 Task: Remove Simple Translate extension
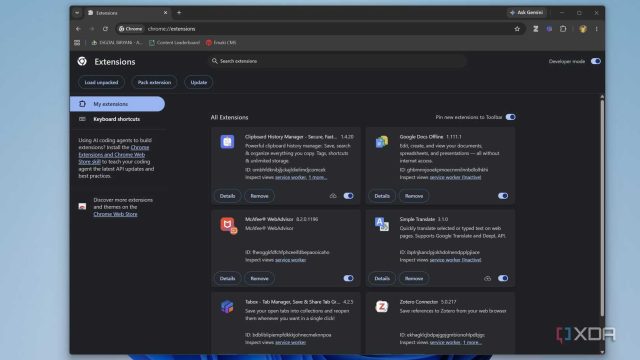click(414, 278)
